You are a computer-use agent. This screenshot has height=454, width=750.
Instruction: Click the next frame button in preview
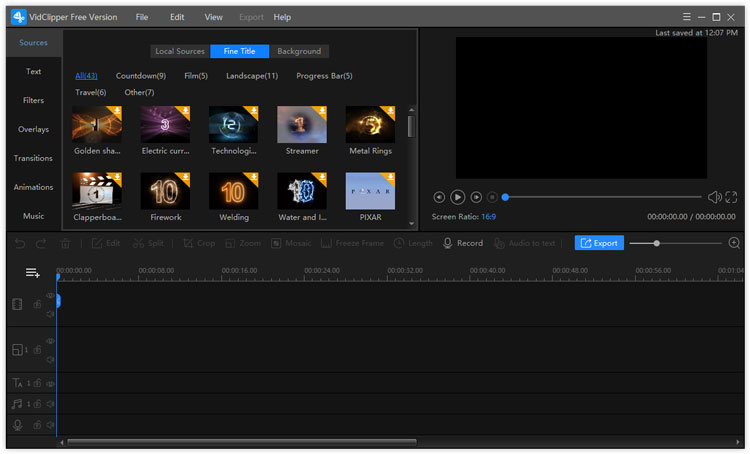[476, 197]
